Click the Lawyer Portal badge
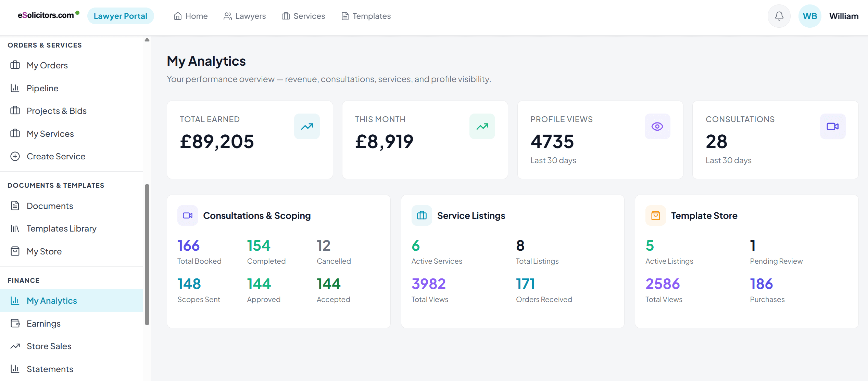This screenshot has height=381, width=868. (121, 16)
